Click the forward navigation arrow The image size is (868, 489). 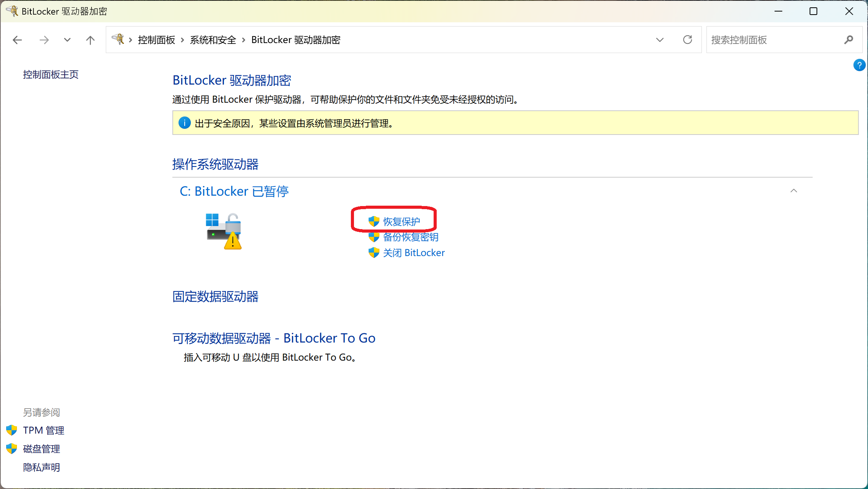44,40
